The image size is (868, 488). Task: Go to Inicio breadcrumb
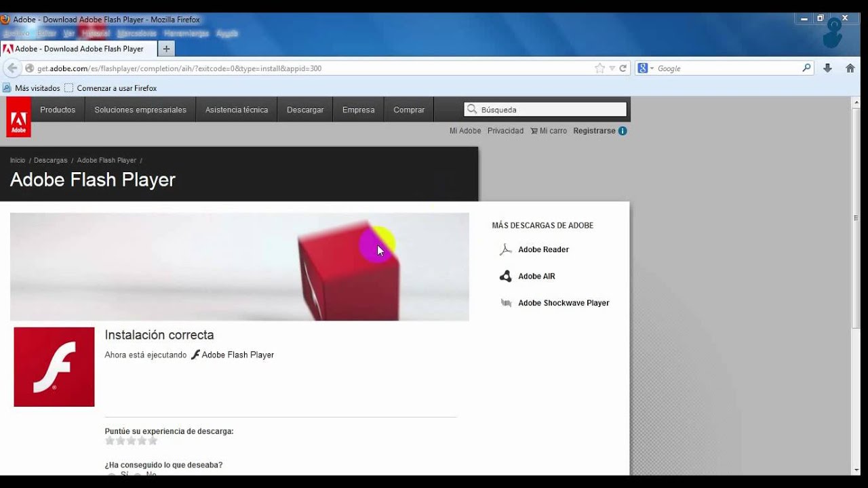click(x=18, y=161)
